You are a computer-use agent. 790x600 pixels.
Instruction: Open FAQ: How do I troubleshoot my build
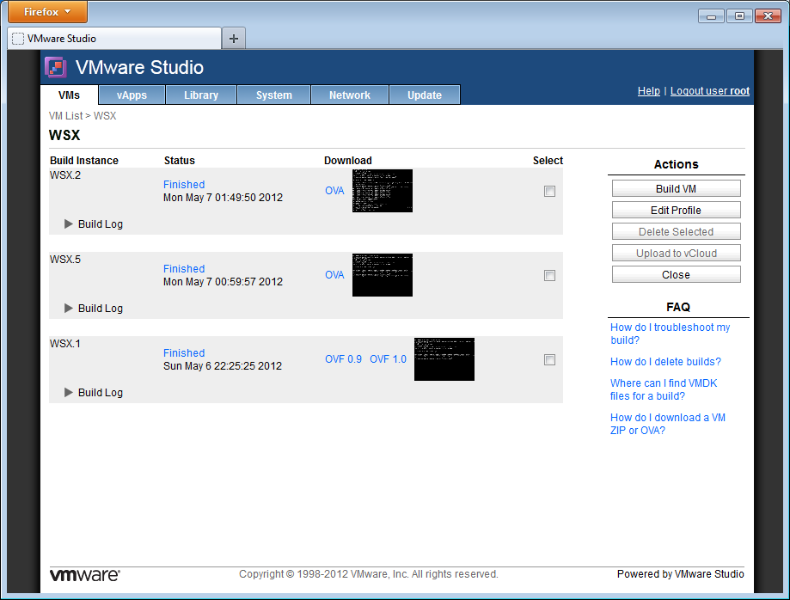coord(670,334)
